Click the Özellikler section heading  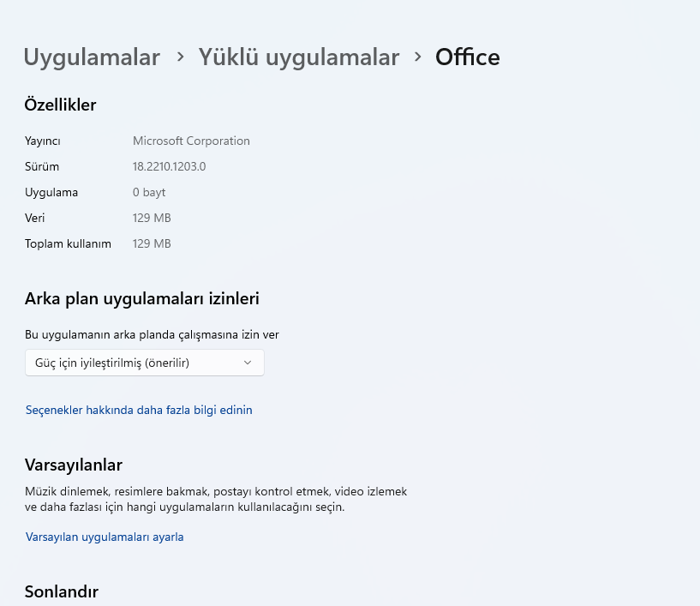coord(60,105)
